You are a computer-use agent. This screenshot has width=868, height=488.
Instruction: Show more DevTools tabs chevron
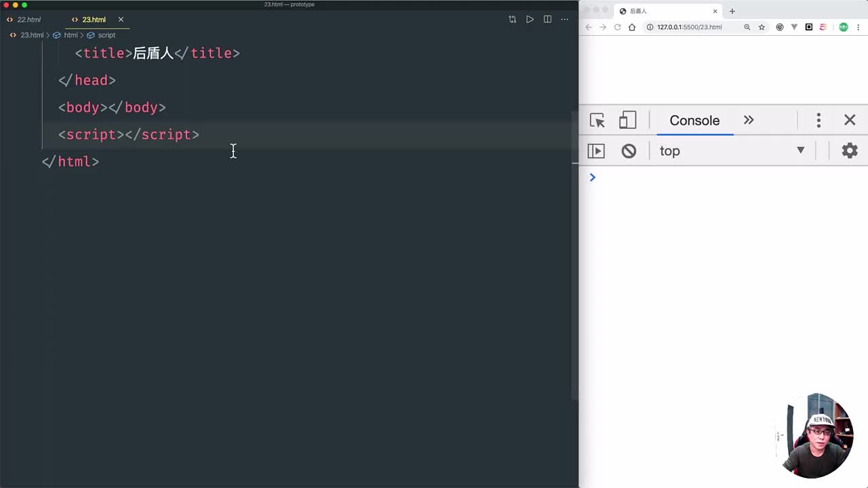(749, 120)
